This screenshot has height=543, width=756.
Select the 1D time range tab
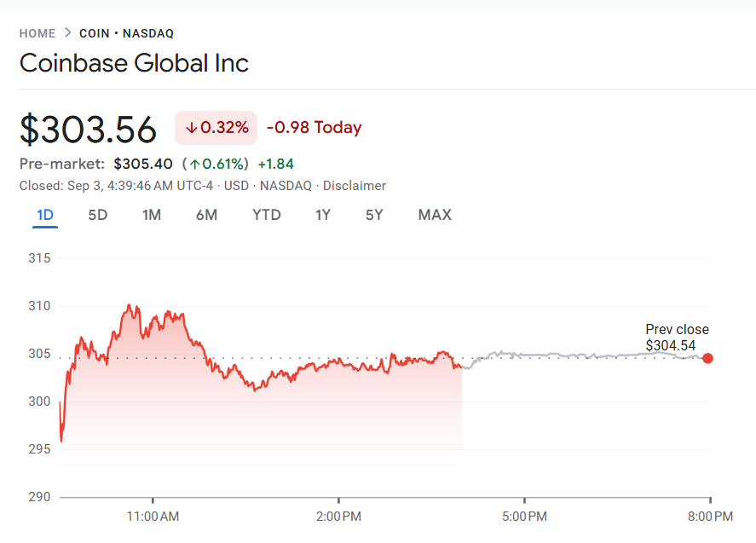[45, 215]
